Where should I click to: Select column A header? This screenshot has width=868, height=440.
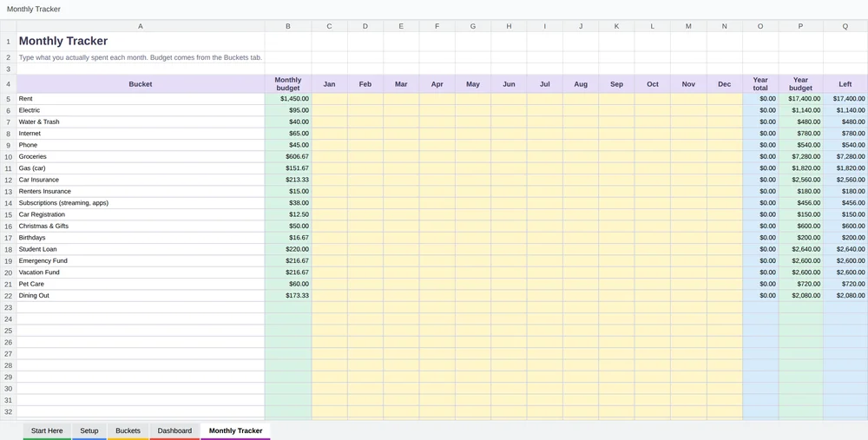[141, 26]
